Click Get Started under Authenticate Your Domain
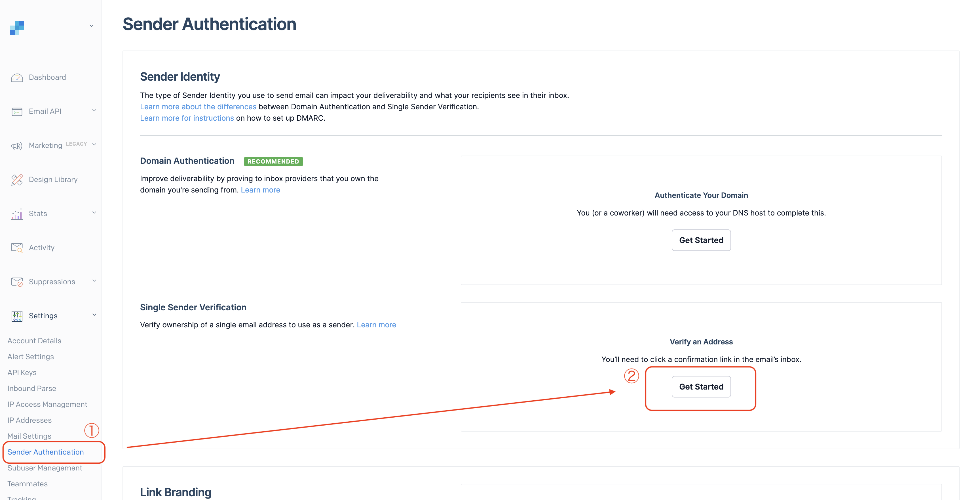 point(701,240)
